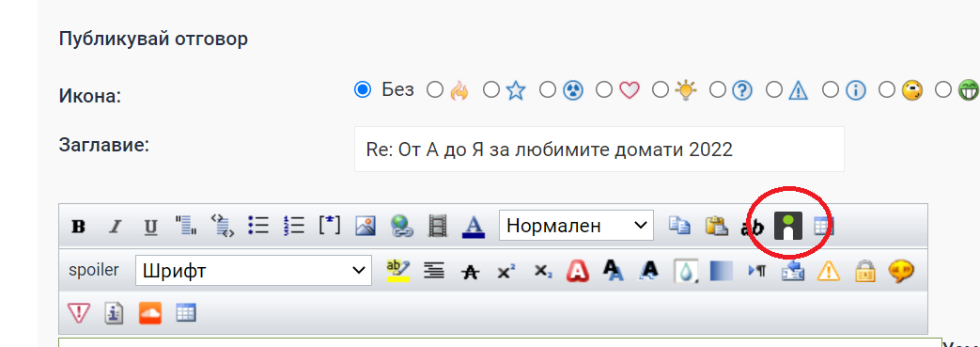Click the table icon next to SoundCloud

pos(186,312)
